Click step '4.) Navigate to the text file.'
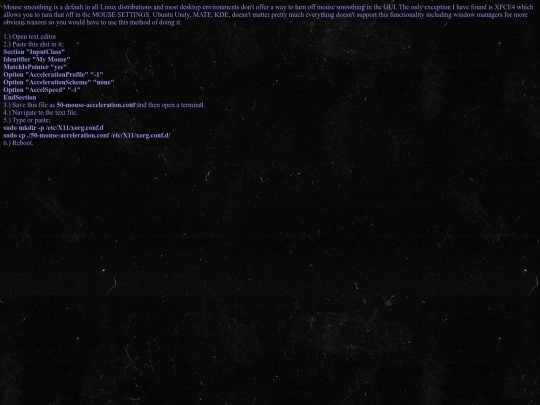 (40, 112)
